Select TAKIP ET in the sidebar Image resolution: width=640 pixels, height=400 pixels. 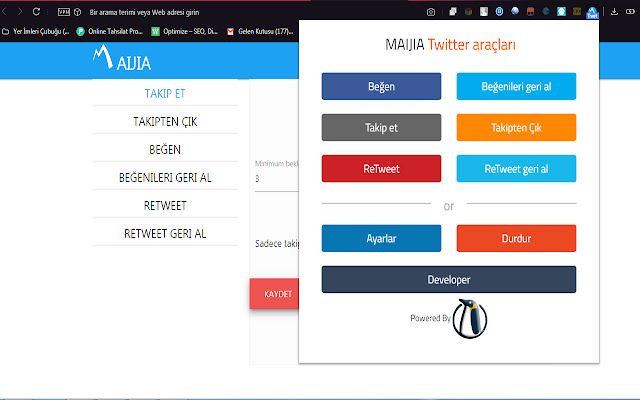(x=165, y=93)
